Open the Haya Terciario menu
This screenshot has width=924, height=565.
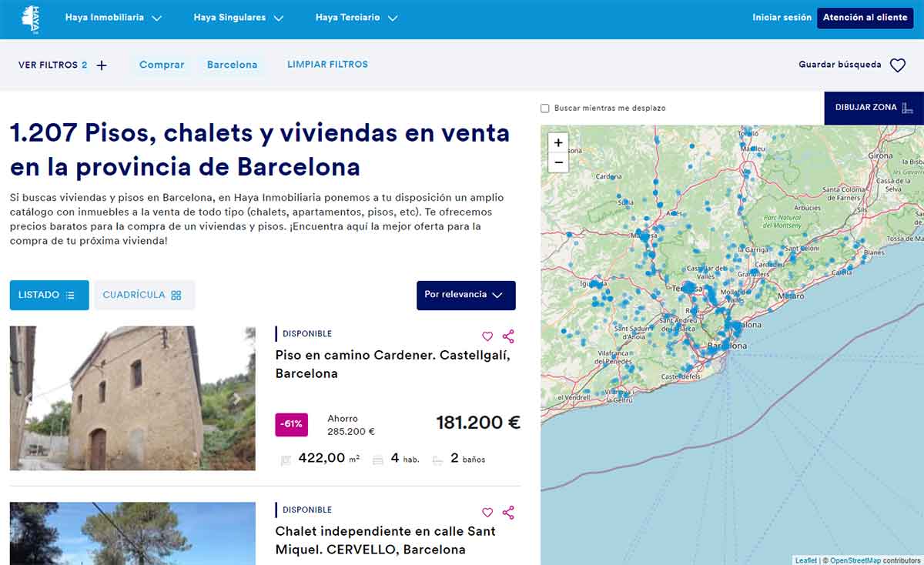356,18
